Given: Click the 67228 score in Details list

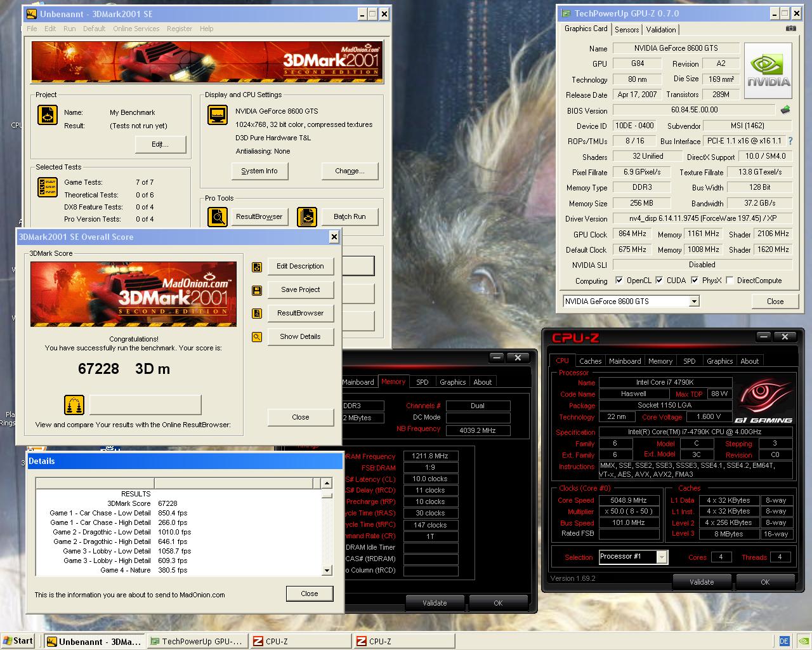Looking at the screenshot, I should [x=168, y=503].
